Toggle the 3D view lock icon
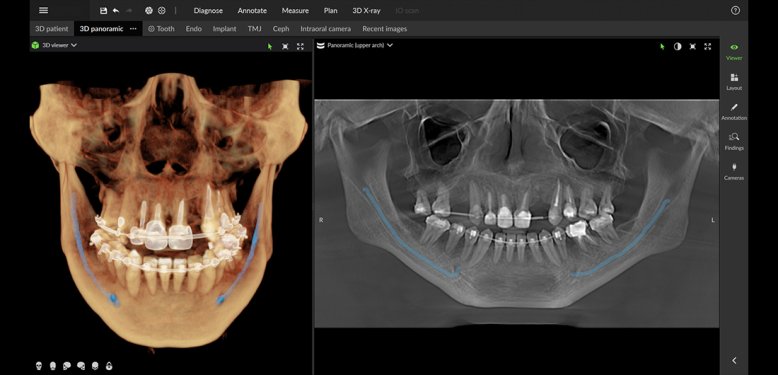Viewport: 778px width, 375px height. point(109,366)
